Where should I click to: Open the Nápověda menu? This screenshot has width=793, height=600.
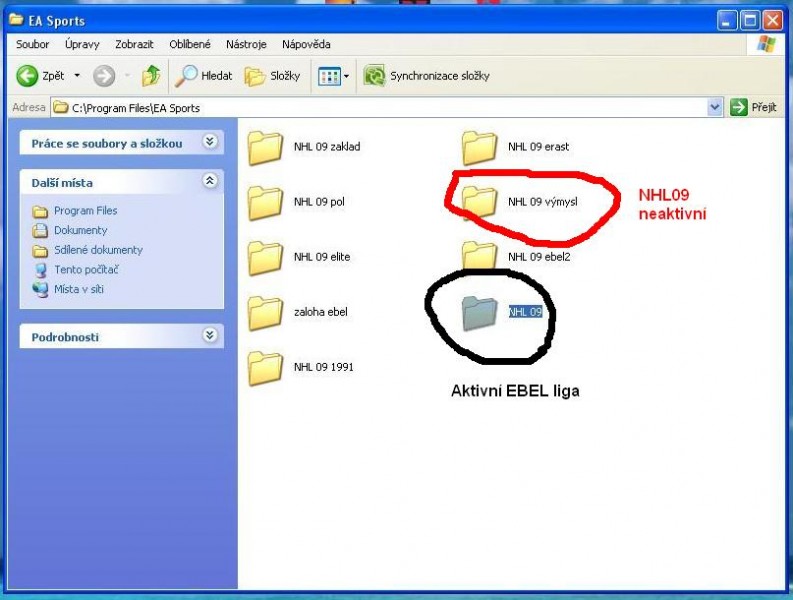click(x=306, y=45)
